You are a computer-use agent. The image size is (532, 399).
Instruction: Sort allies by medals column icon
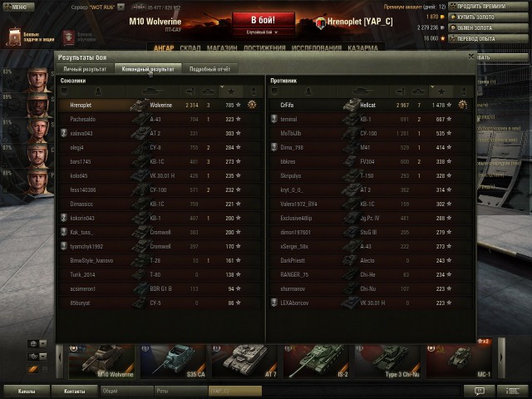pyautogui.click(x=253, y=91)
